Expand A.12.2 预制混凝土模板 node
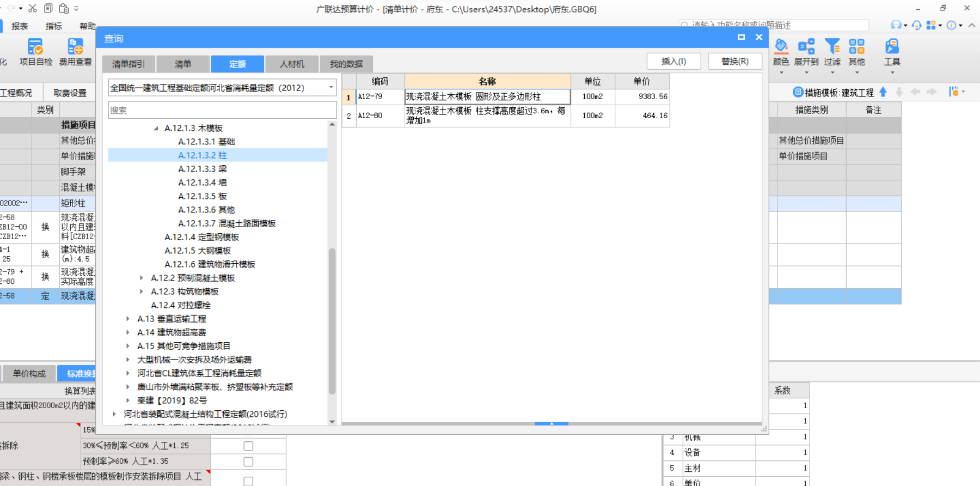Screen dimensions: 980x486 coord(142,278)
